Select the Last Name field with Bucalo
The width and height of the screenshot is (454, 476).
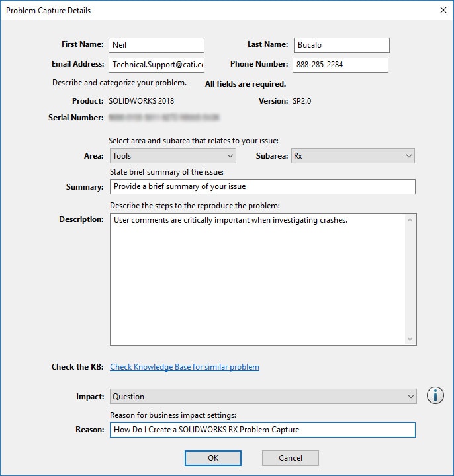tap(341, 45)
